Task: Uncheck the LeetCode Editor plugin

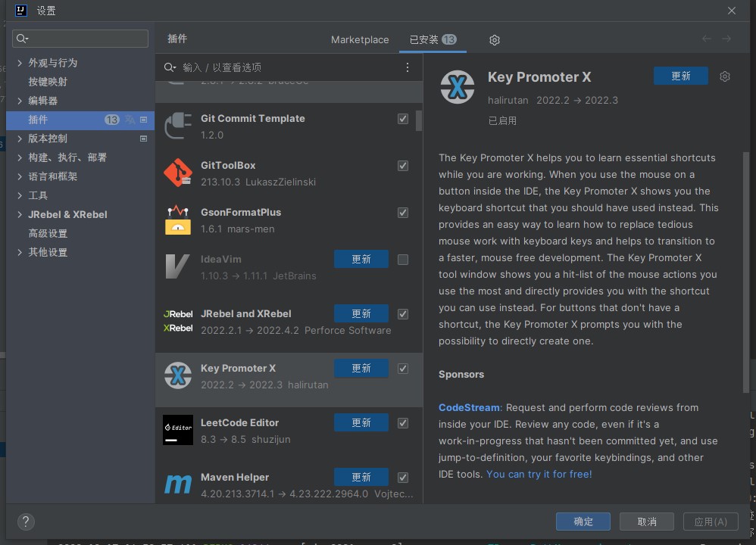Action: click(403, 423)
